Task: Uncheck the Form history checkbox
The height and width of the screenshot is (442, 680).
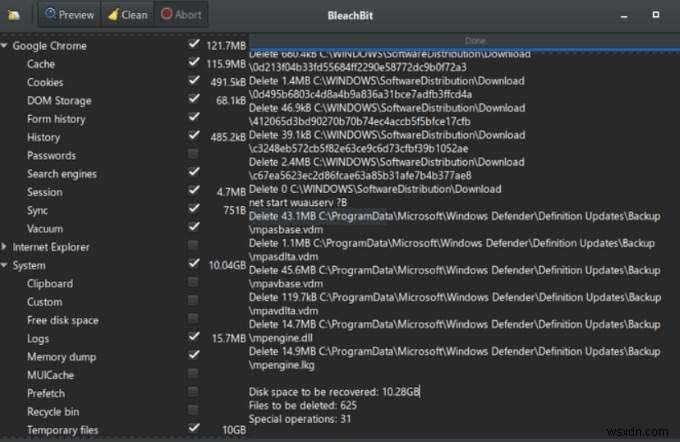Action: coord(193,117)
